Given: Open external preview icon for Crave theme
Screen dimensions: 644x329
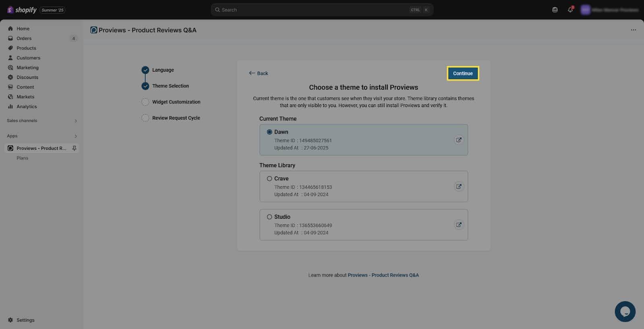Looking at the screenshot, I should (458, 186).
